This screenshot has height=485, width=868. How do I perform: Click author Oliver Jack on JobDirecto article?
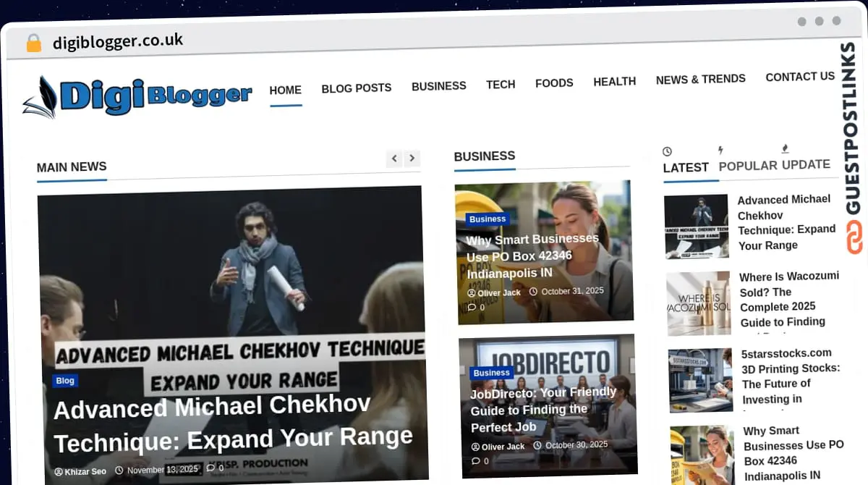tap(503, 447)
